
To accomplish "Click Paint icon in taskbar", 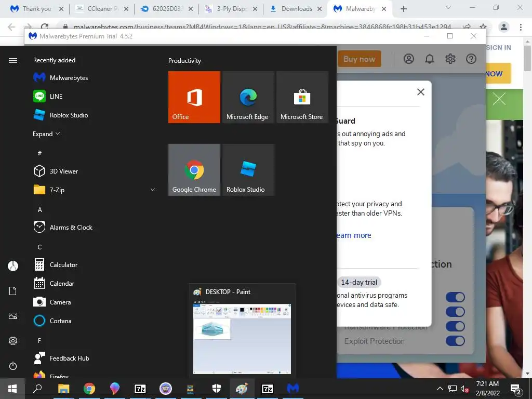I will pos(242,389).
